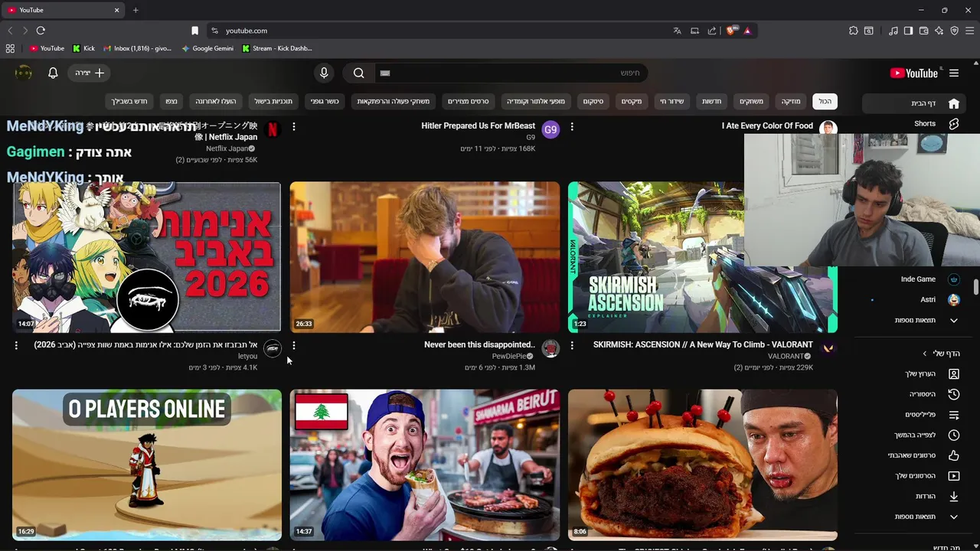Viewport: 980px width, 551px height.
Task: Open the Brave Wallet icon
Action: (x=923, y=31)
